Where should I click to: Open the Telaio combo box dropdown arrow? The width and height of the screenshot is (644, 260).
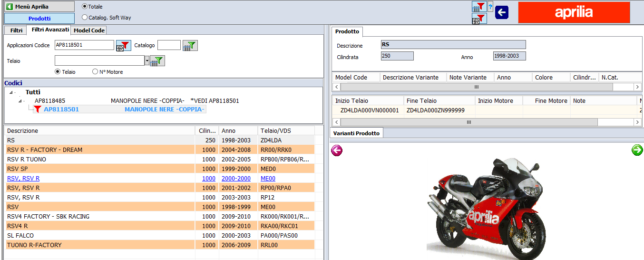147,60
